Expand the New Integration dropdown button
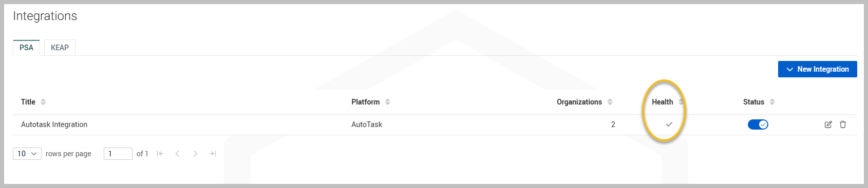The image size is (868, 188). click(x=818, y=69)
